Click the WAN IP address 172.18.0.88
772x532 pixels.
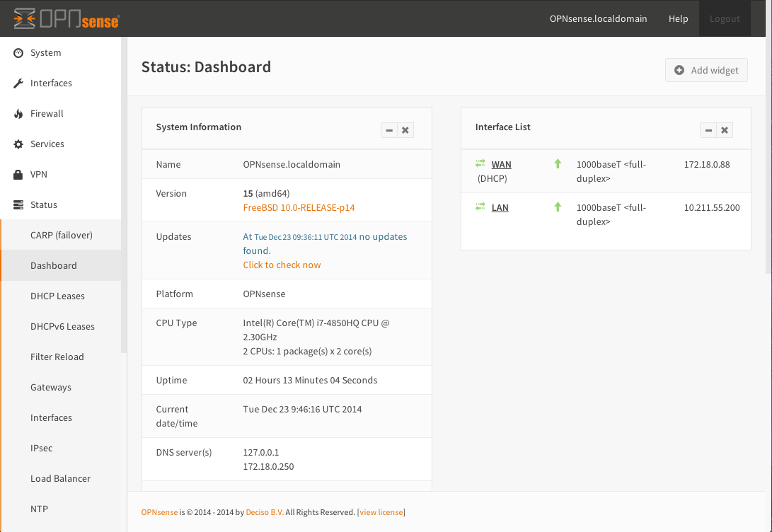pos(706,164)
